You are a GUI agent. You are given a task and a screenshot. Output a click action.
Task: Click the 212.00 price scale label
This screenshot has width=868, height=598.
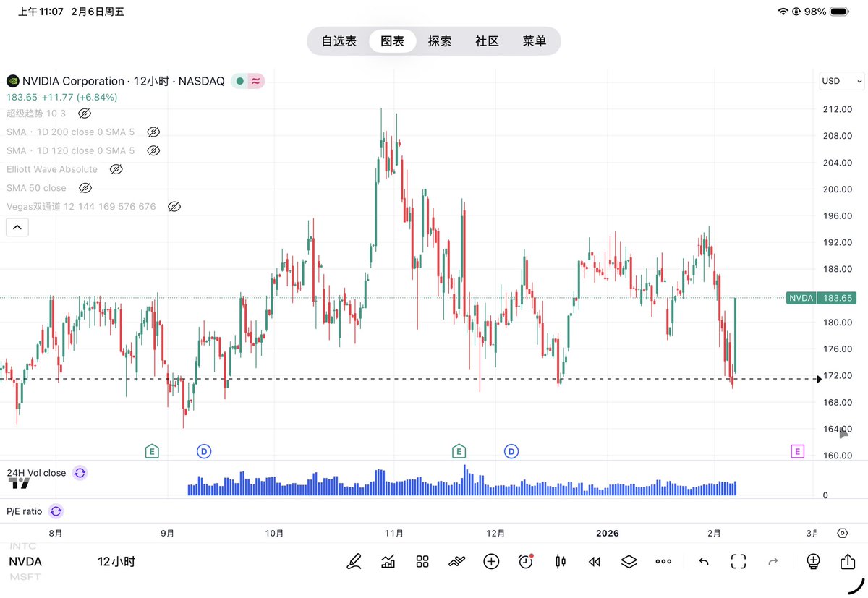837,109
